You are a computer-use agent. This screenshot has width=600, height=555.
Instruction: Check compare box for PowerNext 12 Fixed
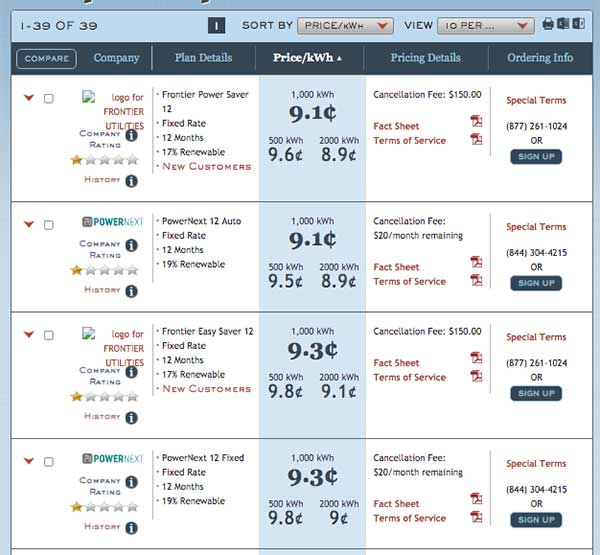pyautogui.click(x=49, y=462)
